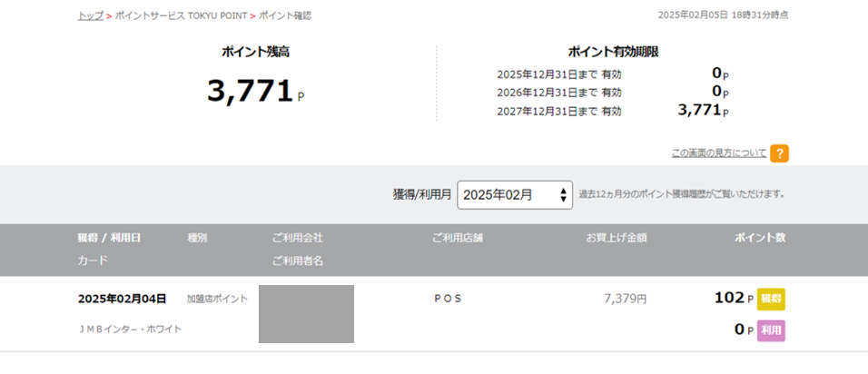The image size is (868, 374).
Task: Open the トップ breadcrumb link
Action: click(90, 15)
